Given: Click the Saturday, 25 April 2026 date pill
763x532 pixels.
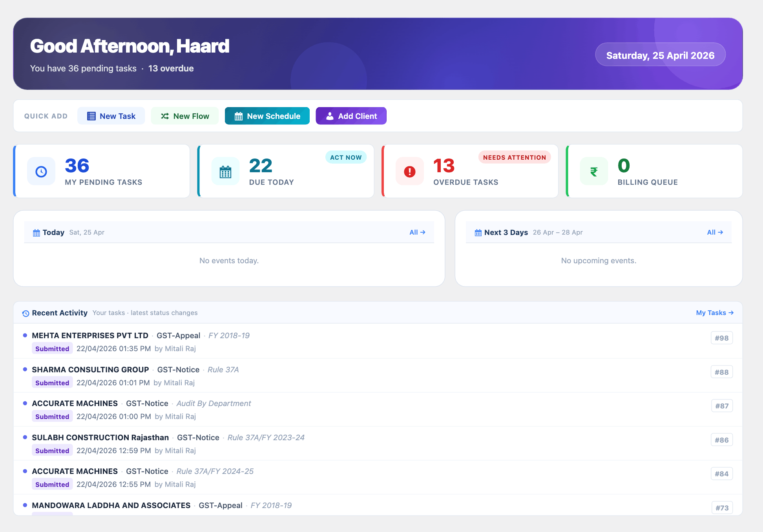Looking at the screenshot, I should pyautogui.click(x=660, y=55).
